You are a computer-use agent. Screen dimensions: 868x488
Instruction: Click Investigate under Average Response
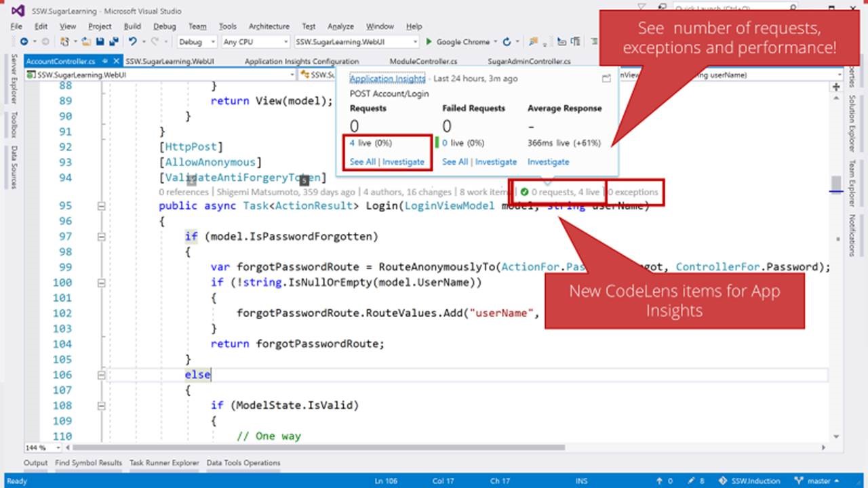[548, 162]
